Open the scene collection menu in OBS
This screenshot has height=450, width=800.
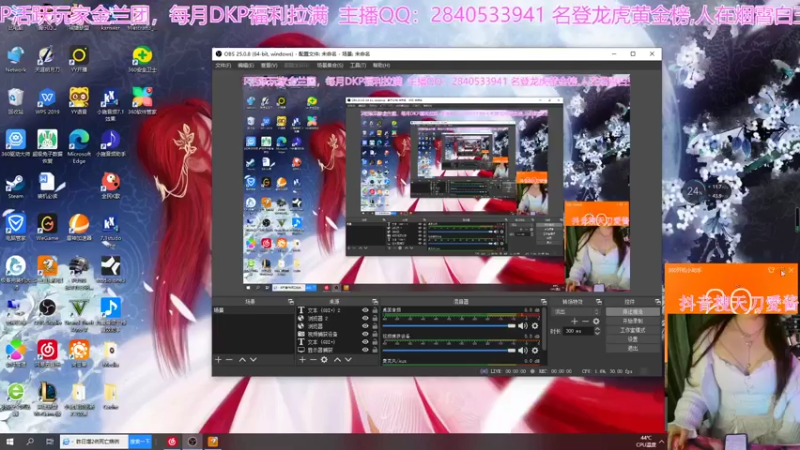[330, 65]
